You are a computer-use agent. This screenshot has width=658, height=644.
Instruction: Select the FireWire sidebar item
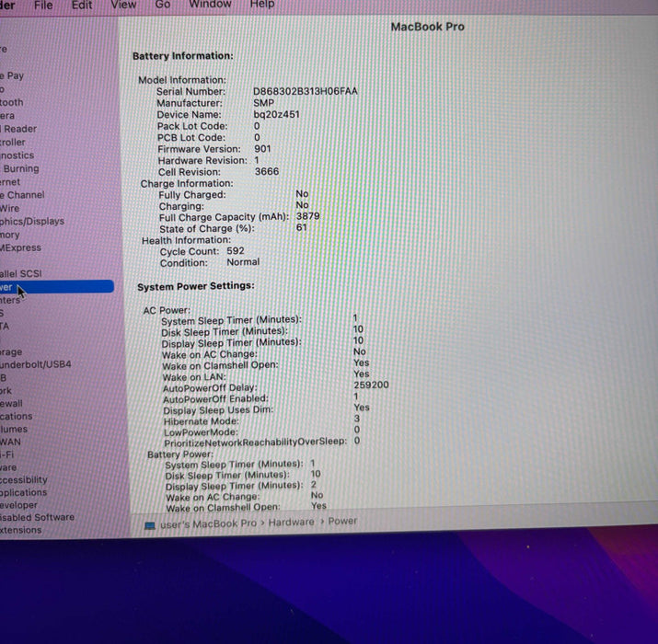click(x=9, y=208)
